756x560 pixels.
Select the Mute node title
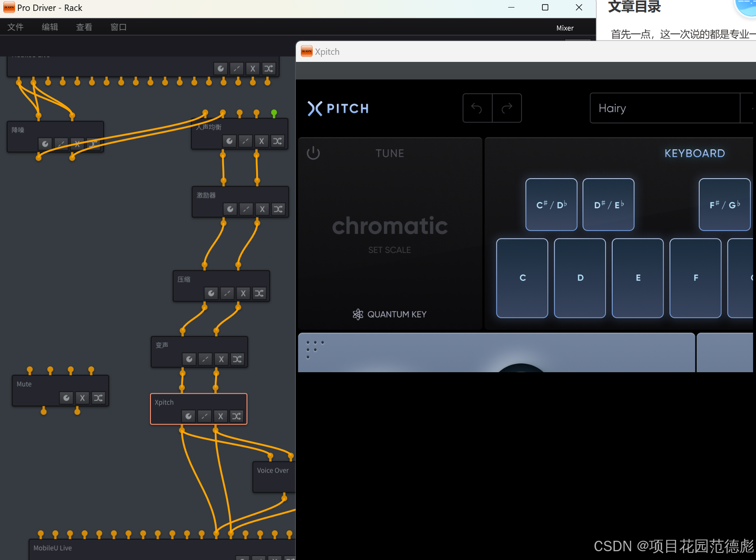coord(24,384)
